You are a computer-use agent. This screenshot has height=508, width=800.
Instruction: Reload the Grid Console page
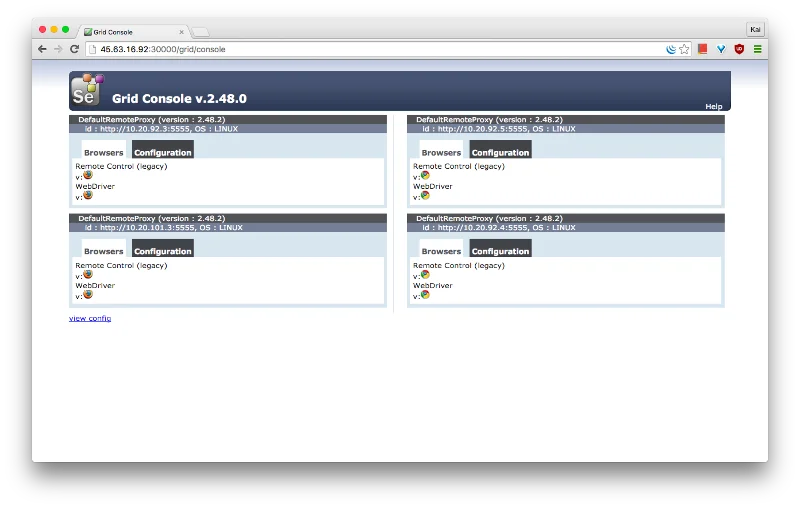click(x=74, y=49)
